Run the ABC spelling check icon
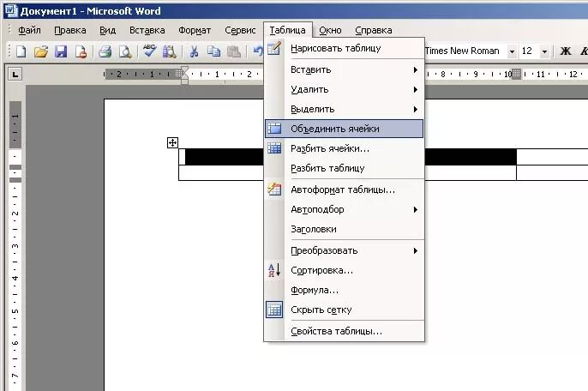588x391 pixels. pos(149,51)
